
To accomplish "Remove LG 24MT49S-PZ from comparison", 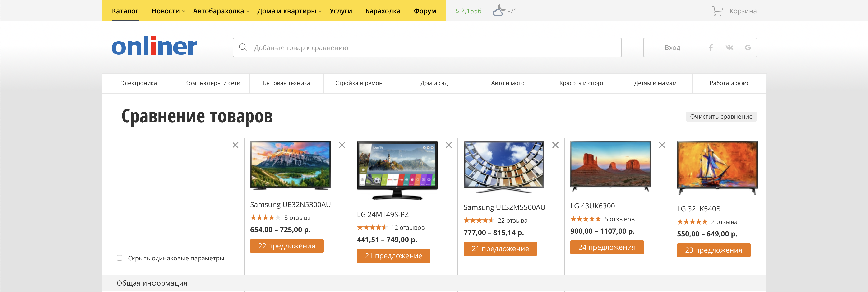I will 448,145.
